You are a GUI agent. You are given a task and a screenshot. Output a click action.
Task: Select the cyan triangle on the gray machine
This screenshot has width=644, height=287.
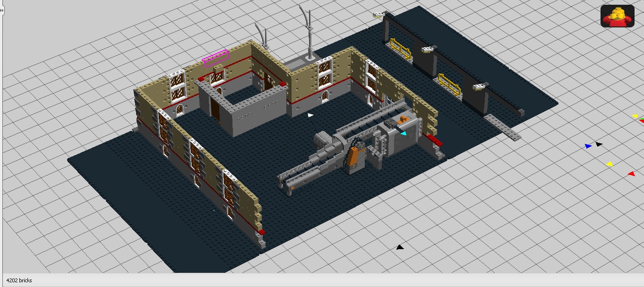(404, 134)
